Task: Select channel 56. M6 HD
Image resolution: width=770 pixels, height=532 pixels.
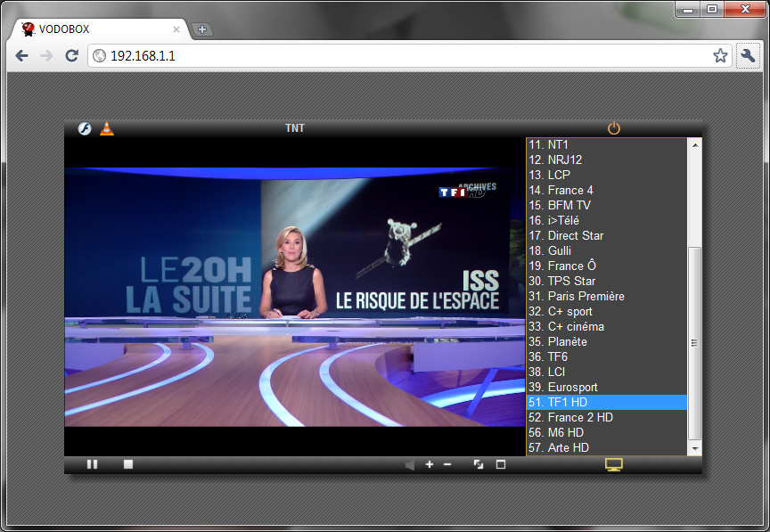Action: (607, 433)
